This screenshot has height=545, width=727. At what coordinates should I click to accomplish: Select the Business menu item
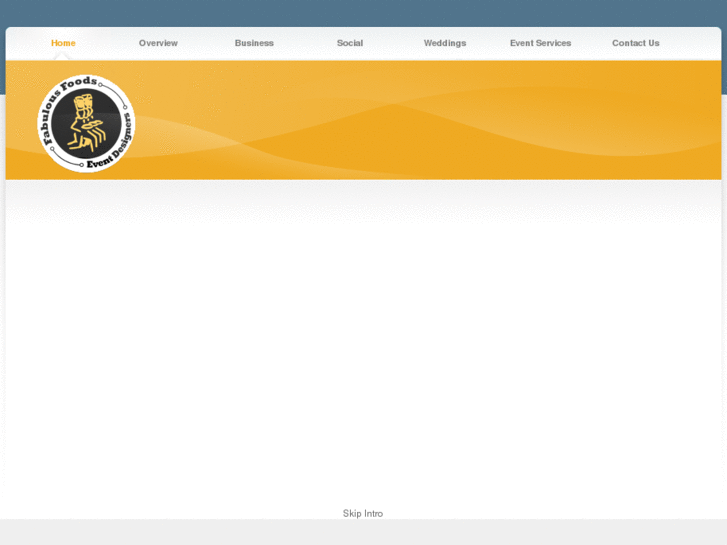click(254, 43)
